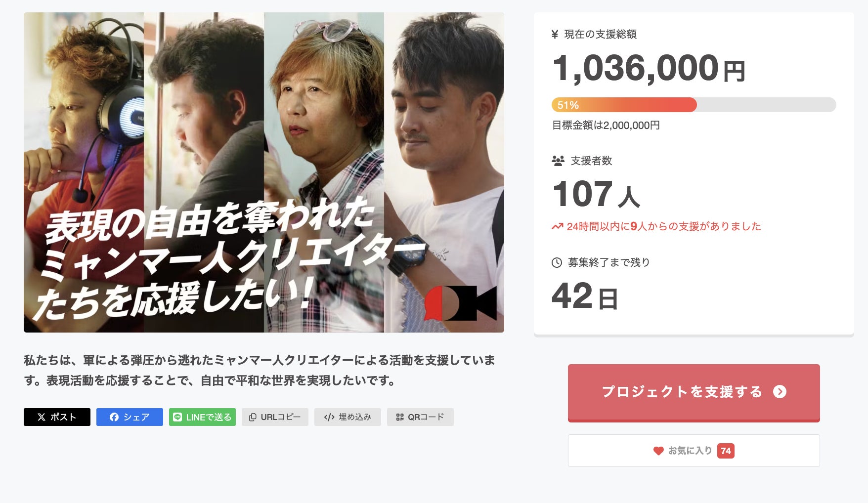
Task: Click the arrow icon on support button
Action: 780,392
